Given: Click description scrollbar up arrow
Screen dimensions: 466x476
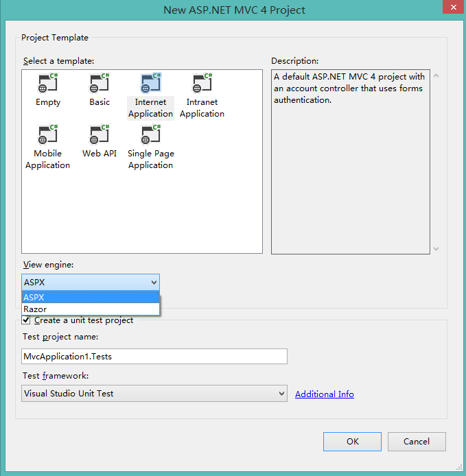Looking at the screenshot, I should point(436,76).
